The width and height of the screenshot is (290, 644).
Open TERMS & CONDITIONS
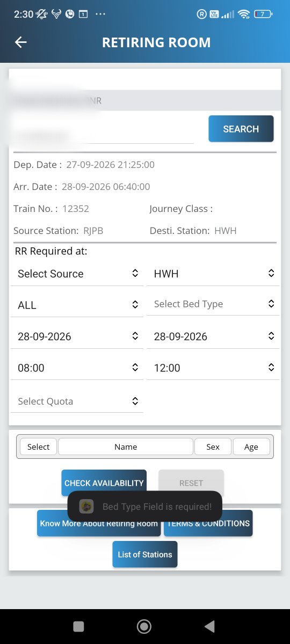(208, 523)
